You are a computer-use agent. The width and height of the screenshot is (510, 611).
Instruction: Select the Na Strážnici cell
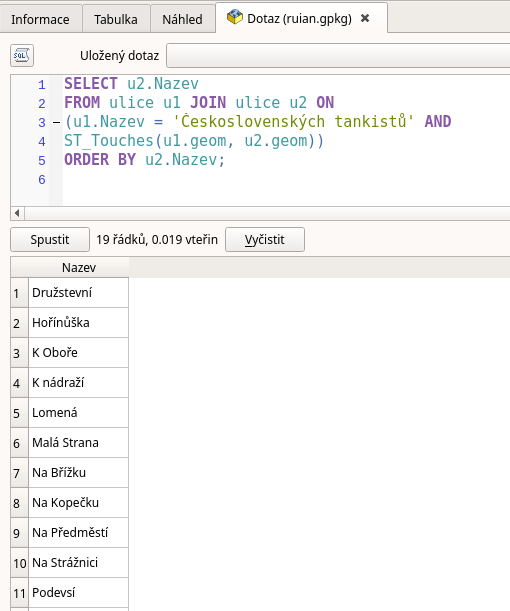click(78, 563)
